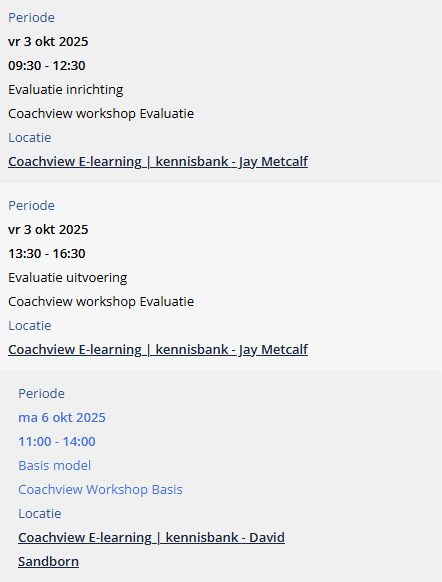Click the Locatie label below Evaluatie uitvoering workshop
442x582 pixels.
click(x=30, y=326)
